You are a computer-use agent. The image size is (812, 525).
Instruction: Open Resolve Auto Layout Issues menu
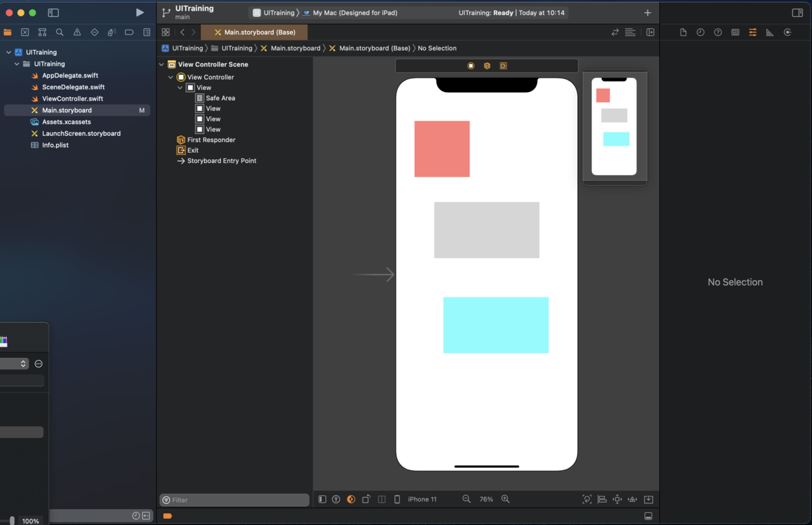pyautogui.click(x=633, y=499)
